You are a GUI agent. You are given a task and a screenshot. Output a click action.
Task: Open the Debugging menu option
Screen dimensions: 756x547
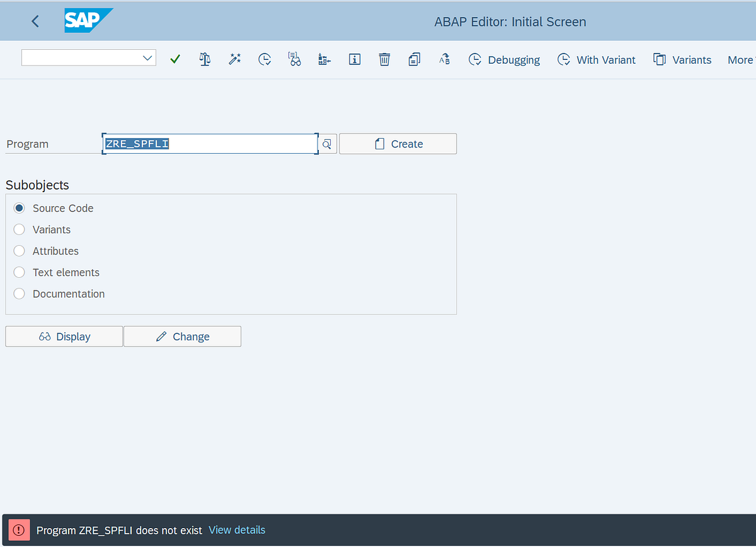pyautogui.click(x=504, y=59)
